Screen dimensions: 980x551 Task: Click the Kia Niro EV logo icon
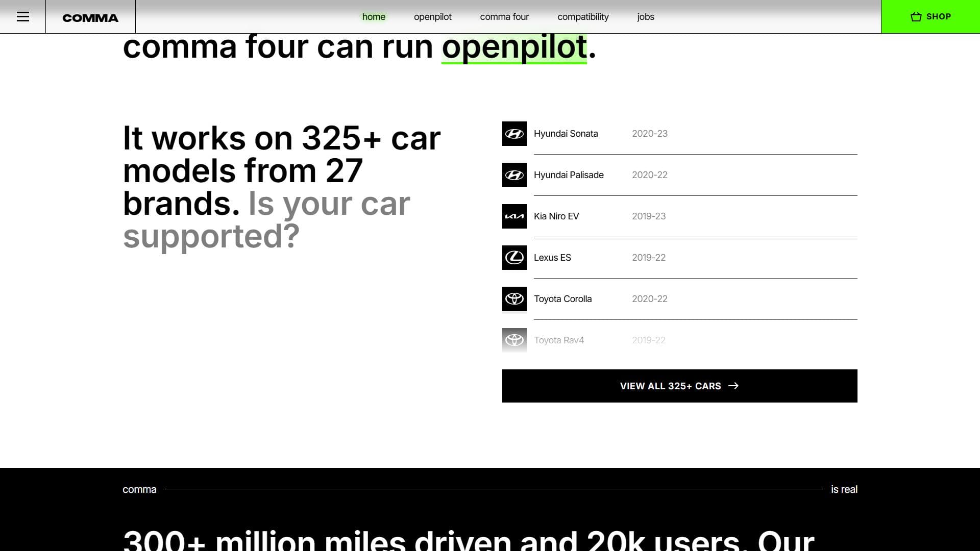pos(514,216)
